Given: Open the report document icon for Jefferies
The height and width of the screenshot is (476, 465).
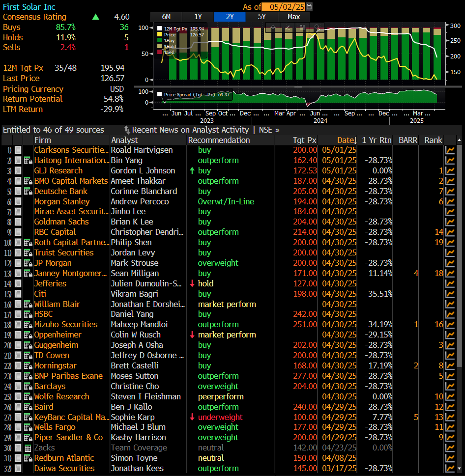Looking at the screenshot, I should pos(18,283).
